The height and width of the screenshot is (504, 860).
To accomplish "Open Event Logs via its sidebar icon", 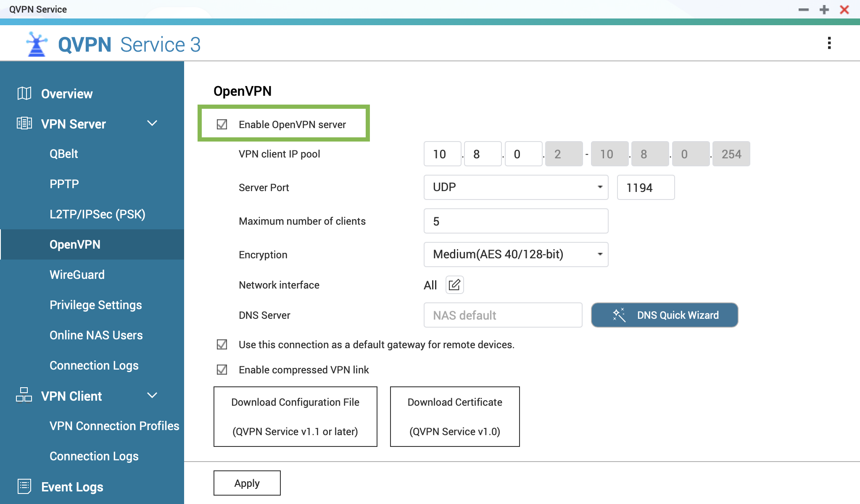I will [x=24, y=486].
